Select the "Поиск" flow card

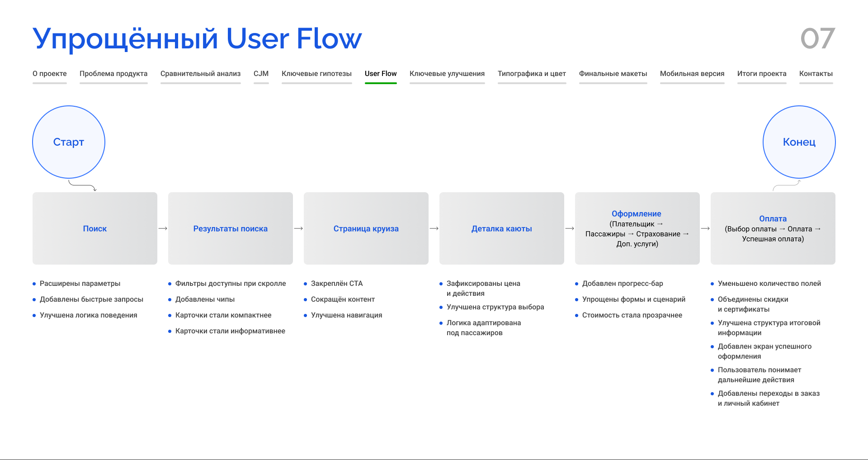pyautogui.click(x=95, y=228)
